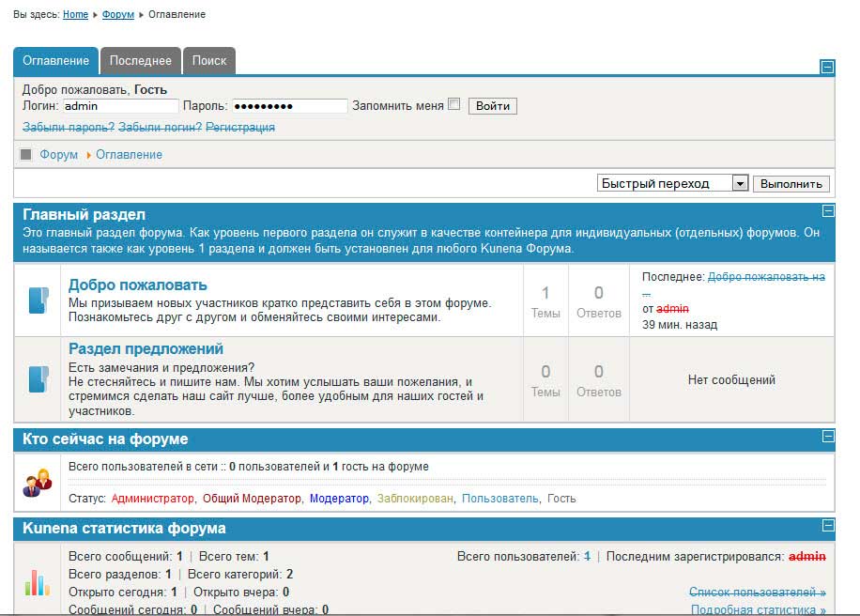Screen dimensions: 860x616
Task: Click Форум in the forum pathway
Action: pos(59,155)
